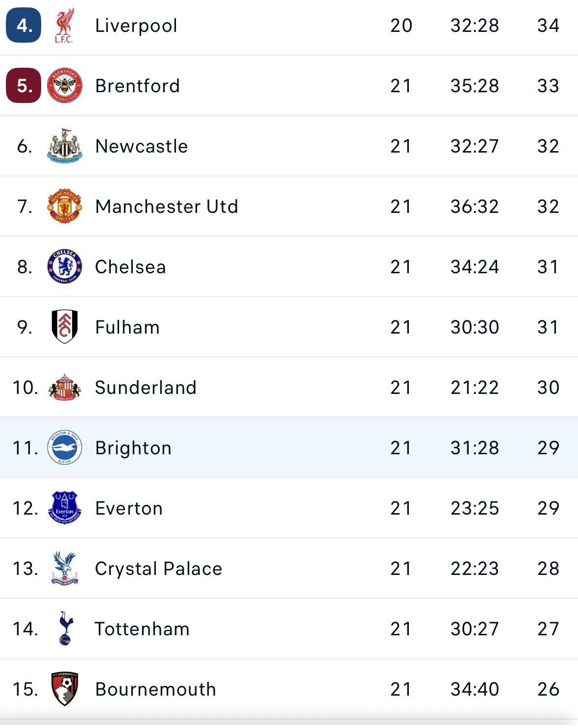The width and height of the screenshot is (578, 728).
Task: Open the Sunderland club crest
Action: coord(65,387)
